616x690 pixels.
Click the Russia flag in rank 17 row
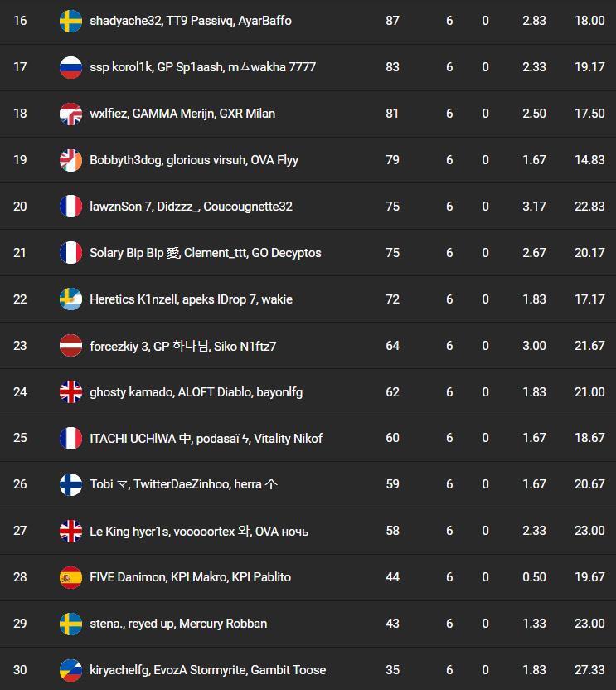pos(70,67)
